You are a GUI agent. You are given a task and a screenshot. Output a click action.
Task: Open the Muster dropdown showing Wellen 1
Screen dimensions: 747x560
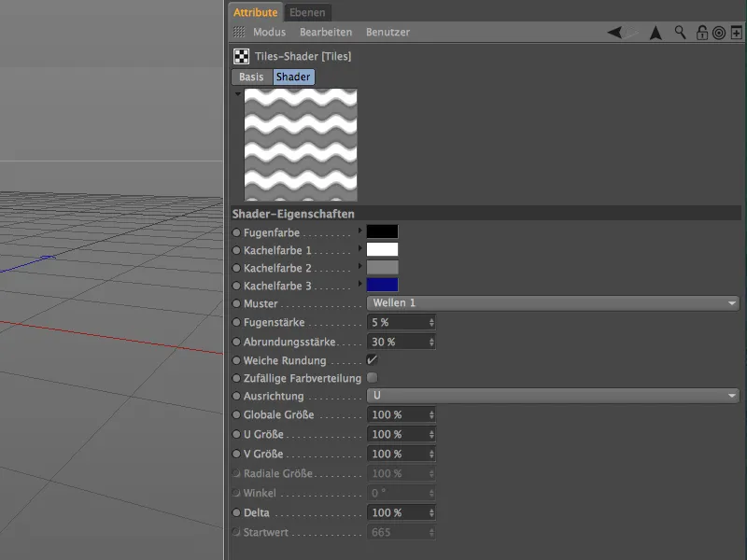point(553,302)
